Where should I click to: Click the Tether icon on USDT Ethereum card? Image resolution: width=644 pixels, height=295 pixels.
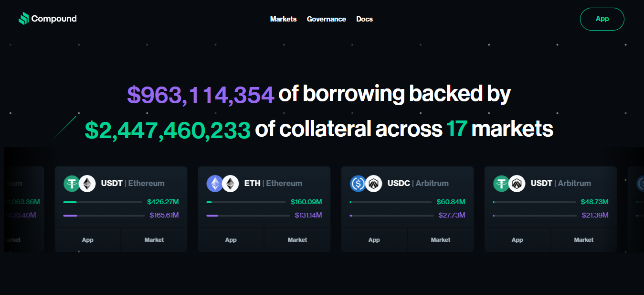[x=72, y=184]
